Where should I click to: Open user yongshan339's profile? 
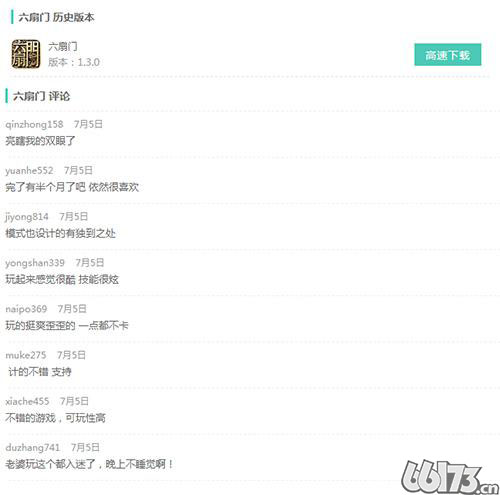pyautogui.click(x=35, y=263)
